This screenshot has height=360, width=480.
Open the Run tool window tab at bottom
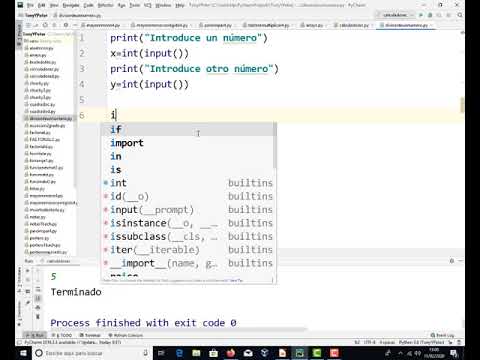tap(36, 335)
